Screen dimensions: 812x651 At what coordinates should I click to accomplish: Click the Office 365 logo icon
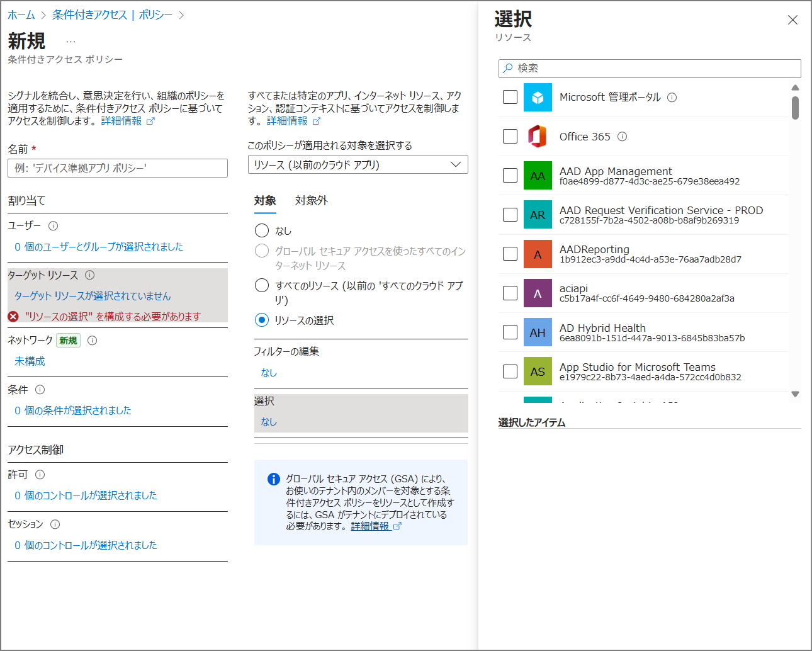(538, 137)
